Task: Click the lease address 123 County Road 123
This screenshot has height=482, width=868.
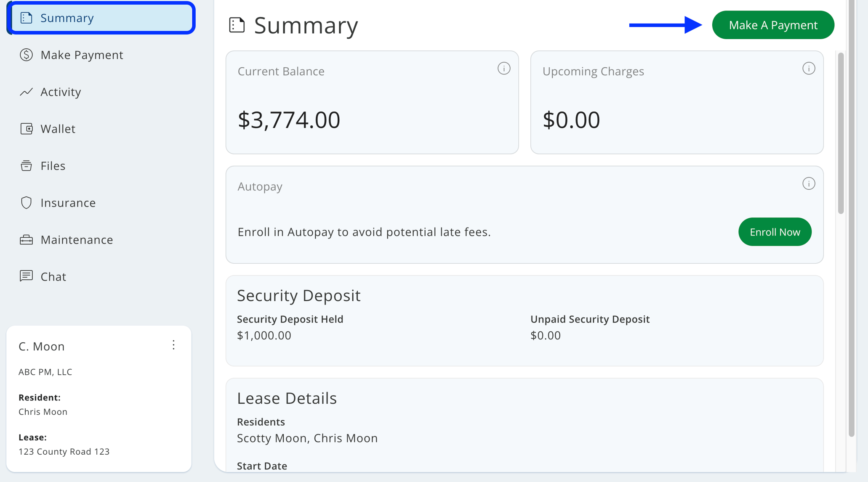Action: pyautogui.click(x=64, y=451)
